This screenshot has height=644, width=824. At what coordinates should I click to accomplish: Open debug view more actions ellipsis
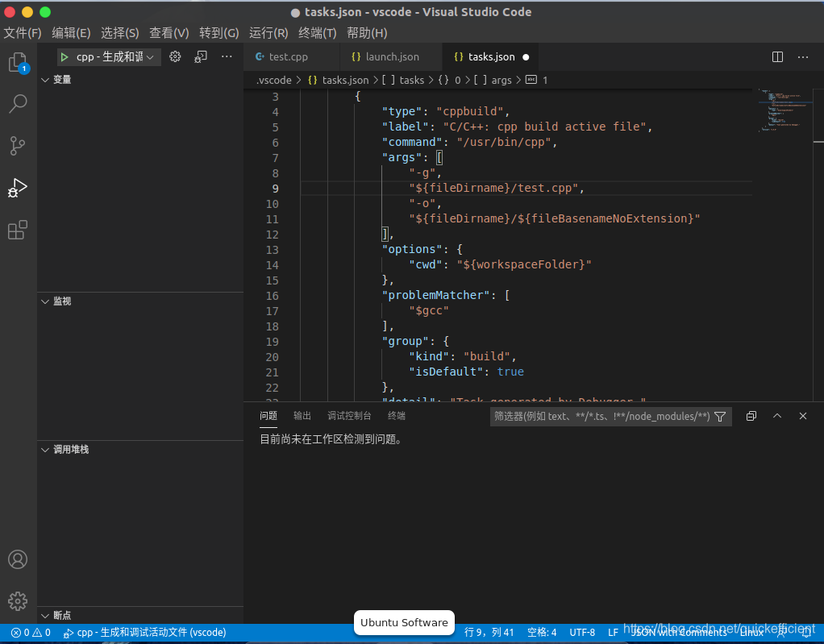(227, 56)
